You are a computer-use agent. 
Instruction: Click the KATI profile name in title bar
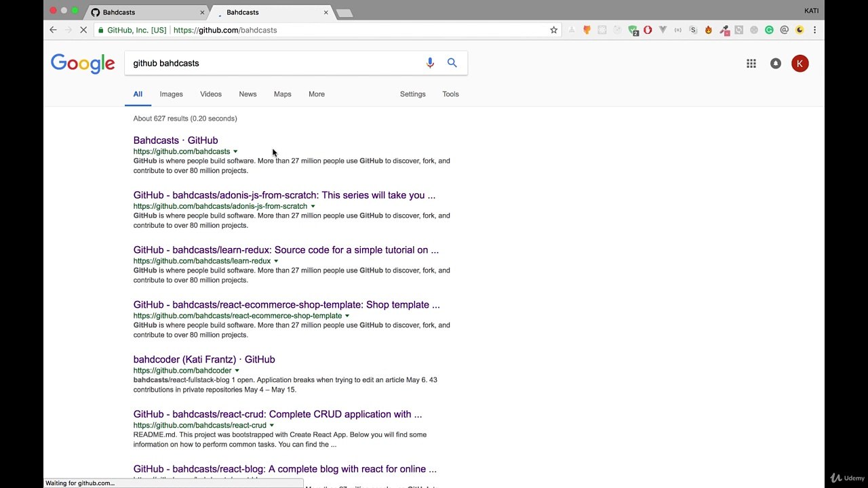812,11
